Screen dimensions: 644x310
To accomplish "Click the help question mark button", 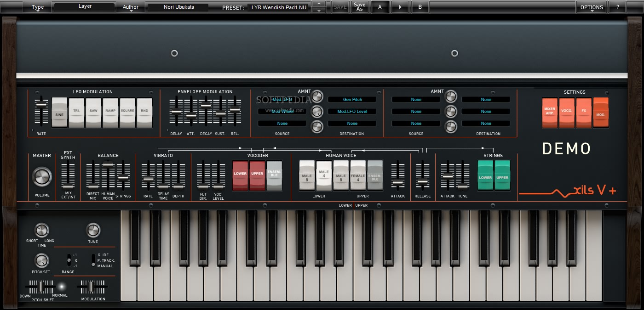I will pos(617,7).
